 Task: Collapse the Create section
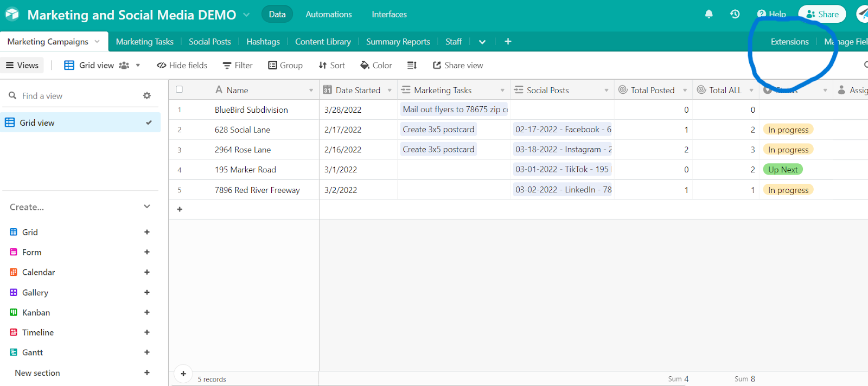[146, 207]
